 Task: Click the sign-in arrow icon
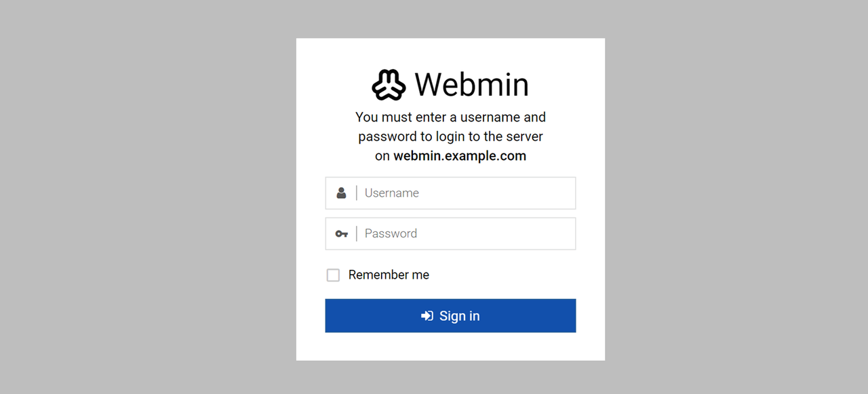click(427, 316)
